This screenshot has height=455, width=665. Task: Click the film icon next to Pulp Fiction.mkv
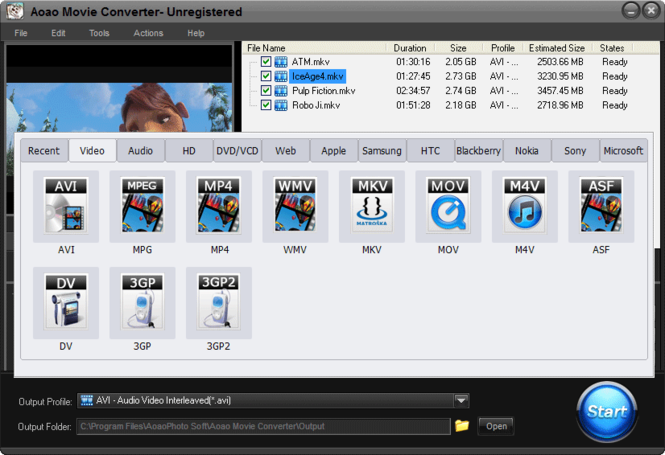pos(281,91)
